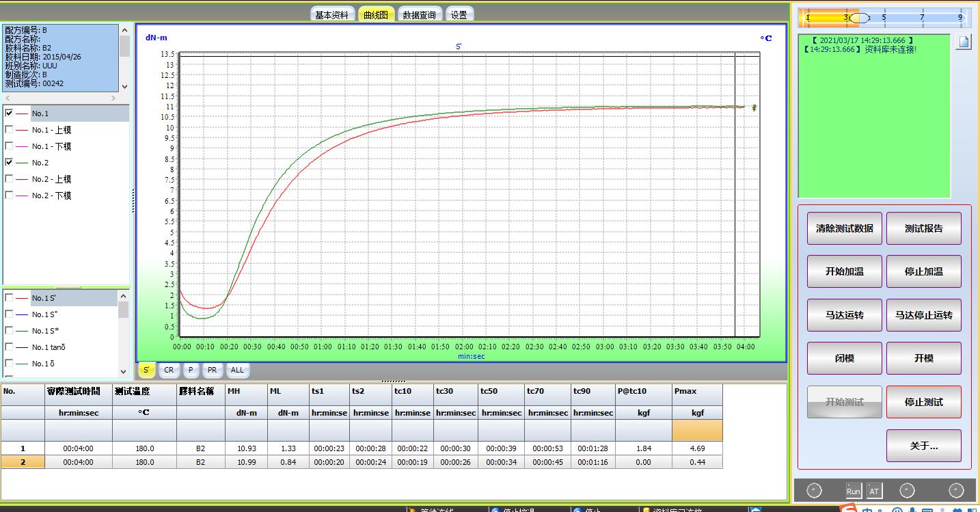
Task: Click the Run status indicator
Action: pyautogui.click(x=854, y=491)
